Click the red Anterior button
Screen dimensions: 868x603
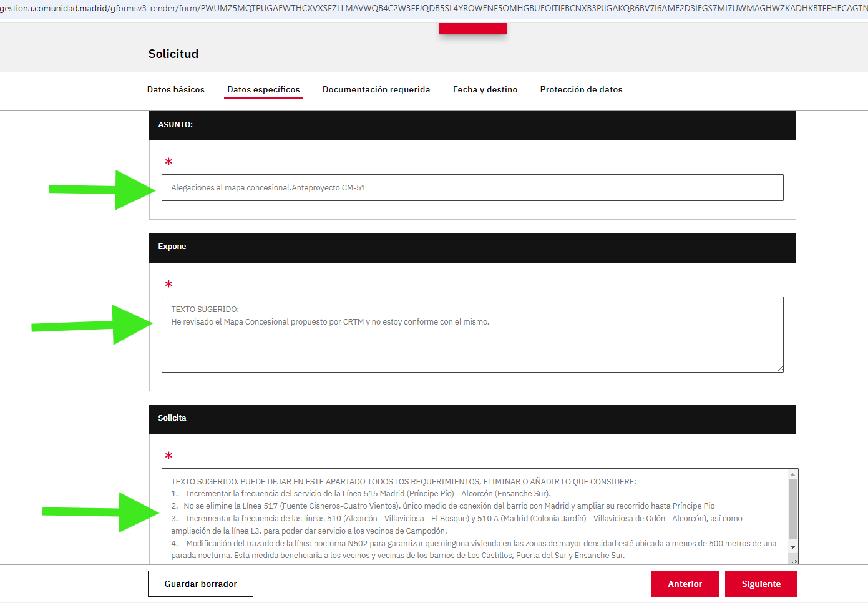tap(685, 584)
